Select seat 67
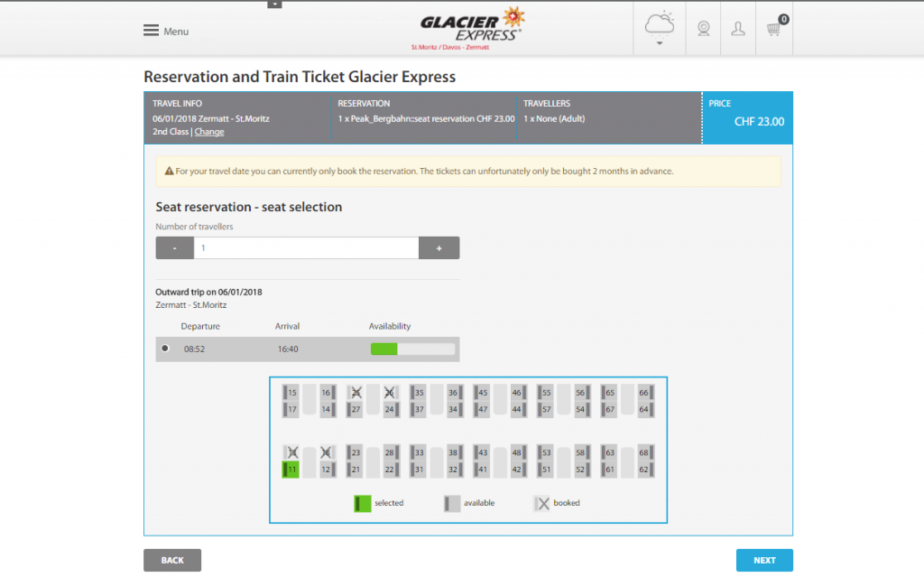Image resolution: width=924 pixels, height=577 pixels. tap(609, 409)
